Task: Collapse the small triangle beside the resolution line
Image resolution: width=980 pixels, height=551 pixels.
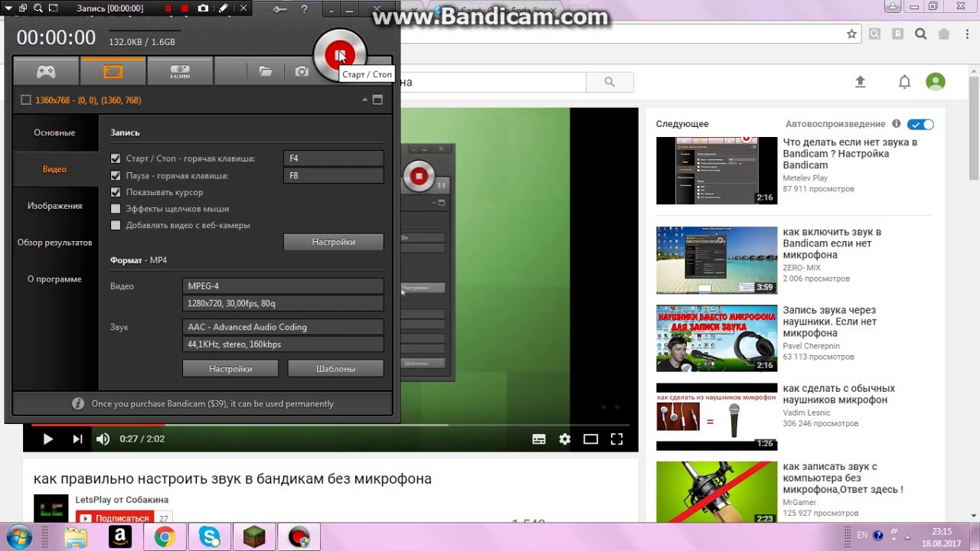Action: click(364, 99)
